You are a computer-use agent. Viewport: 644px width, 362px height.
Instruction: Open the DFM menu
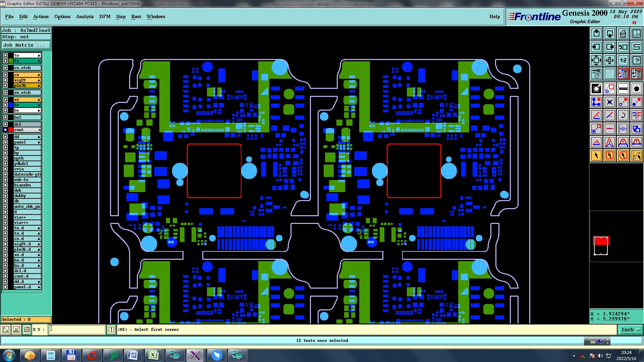105,16
